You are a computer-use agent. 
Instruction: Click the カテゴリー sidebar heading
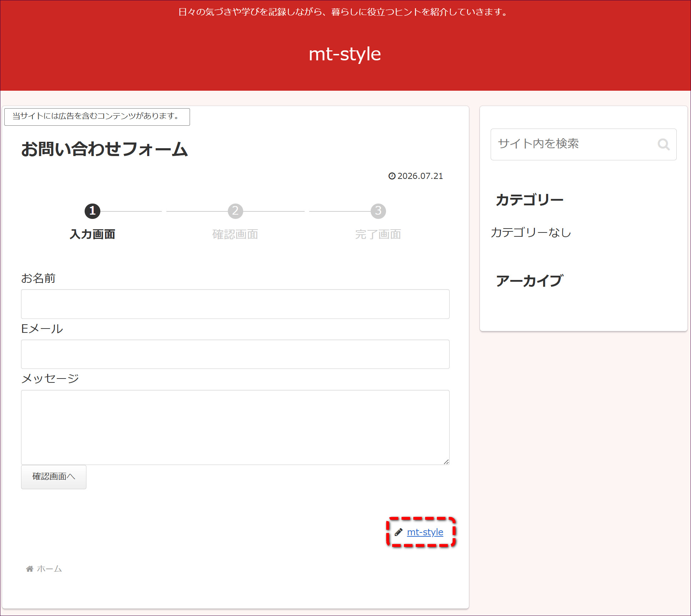(x=530, y=200)
